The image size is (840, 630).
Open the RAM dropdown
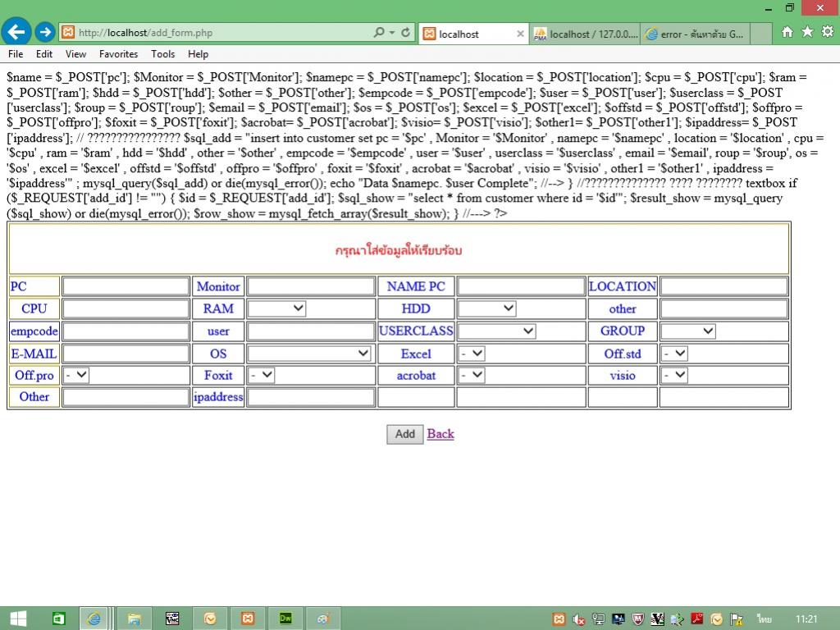tap(278, 308)
